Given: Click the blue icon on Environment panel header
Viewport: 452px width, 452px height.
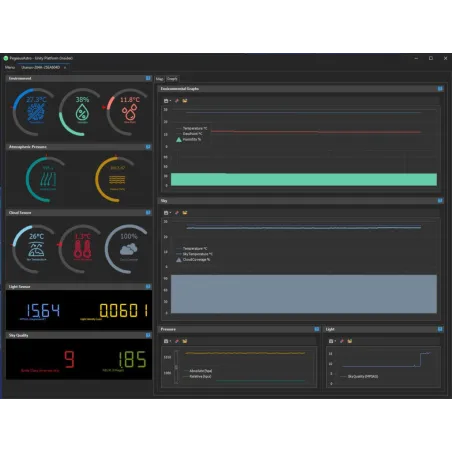Looking at the screenshot, I should (148, 78).
